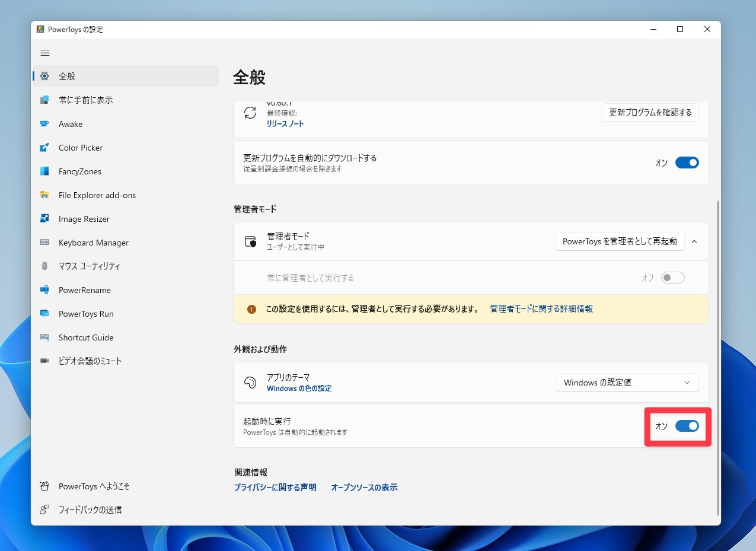This screenshot has height=551, width=756.
Task: Click the vertical scrollbar of settings pane
Action: click(x=718, y=356)
